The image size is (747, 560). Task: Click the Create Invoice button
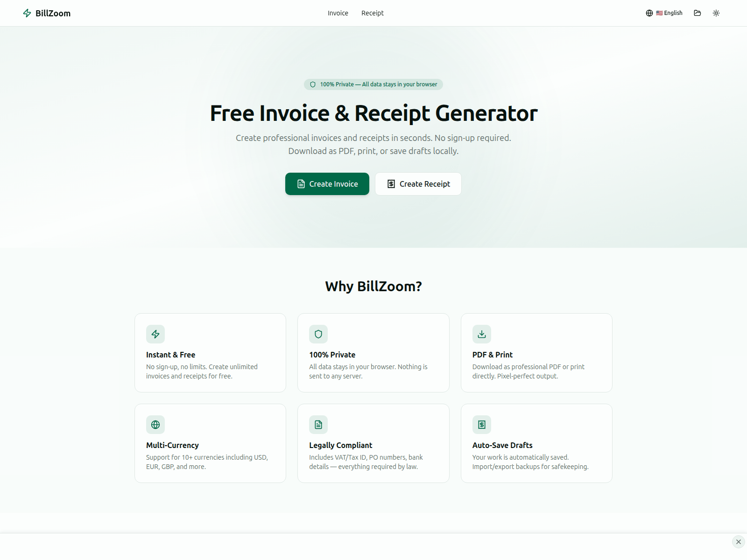tap(327, 184)
